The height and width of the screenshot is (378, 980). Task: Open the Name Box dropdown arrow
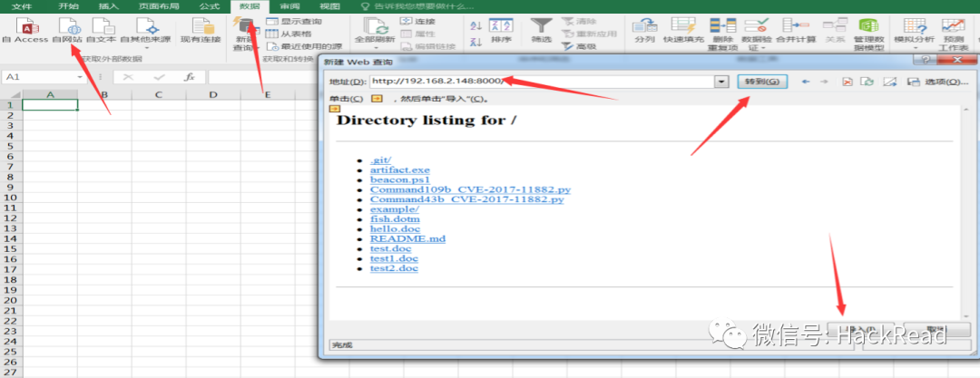(x=80, y=77)
